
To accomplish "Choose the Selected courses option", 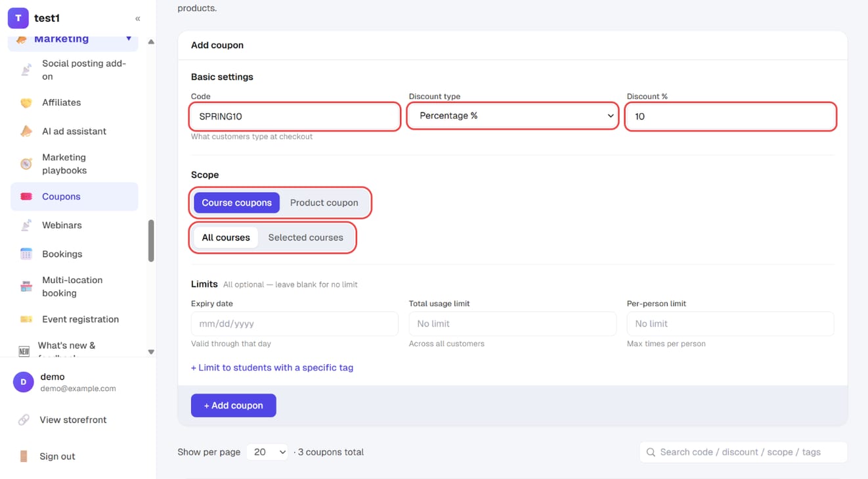I will click(305, 237).
